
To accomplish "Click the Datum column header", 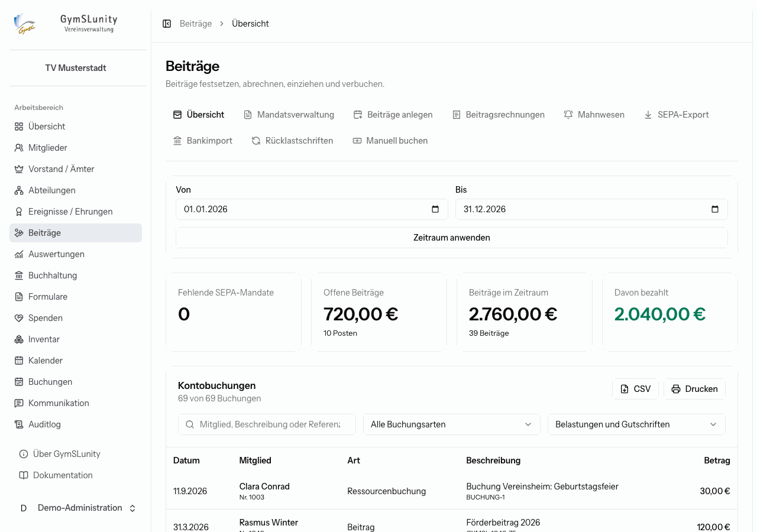I will click(186, 460).
